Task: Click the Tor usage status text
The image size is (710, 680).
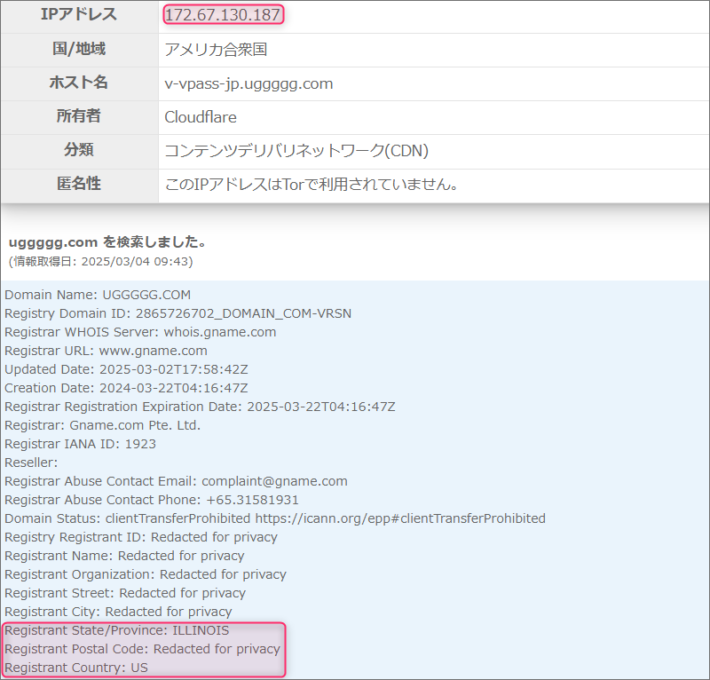Action: [311, 186]
